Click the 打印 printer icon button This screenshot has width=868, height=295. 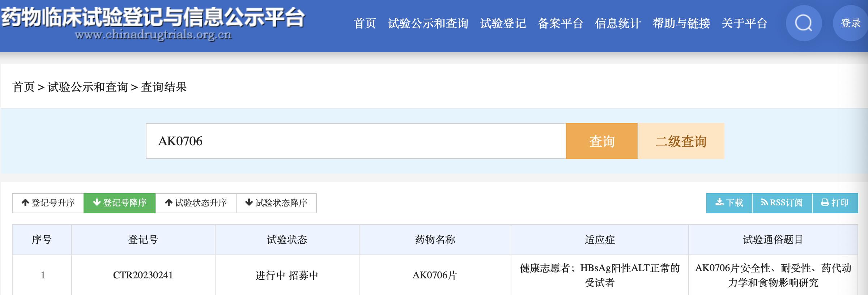(835, 203)
